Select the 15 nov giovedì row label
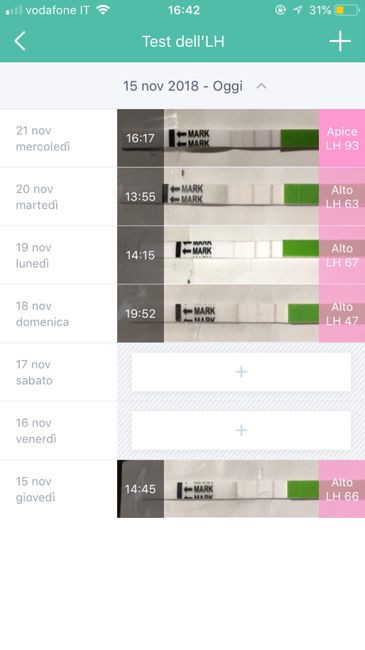365x650 pixels. click(36, 489)
